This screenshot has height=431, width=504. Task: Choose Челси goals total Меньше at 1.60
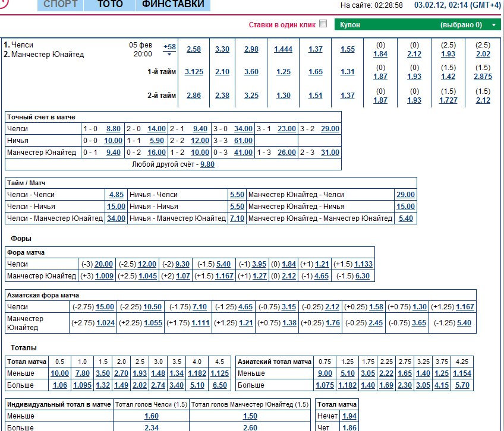[152, 416]
